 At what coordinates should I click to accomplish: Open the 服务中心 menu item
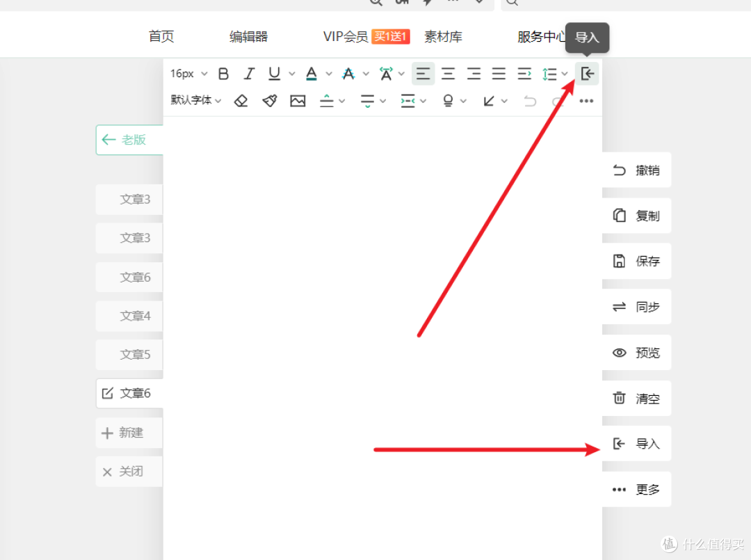(x=542, y=36)
